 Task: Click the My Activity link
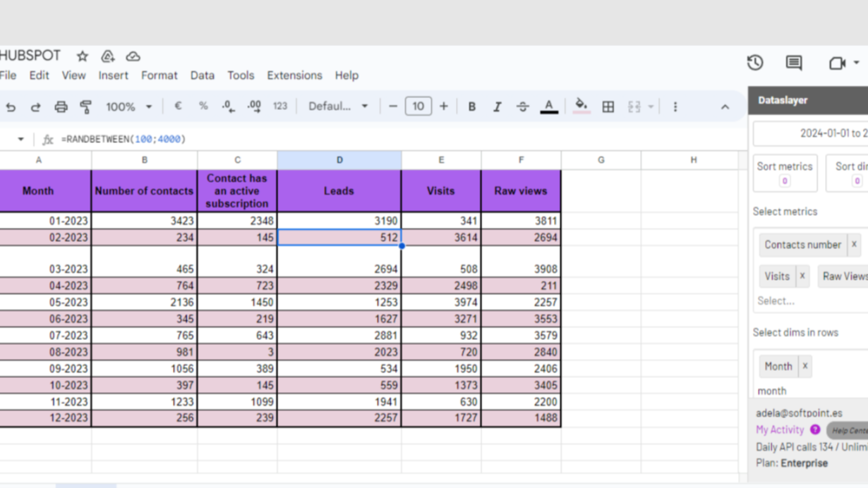coord(779,429)
